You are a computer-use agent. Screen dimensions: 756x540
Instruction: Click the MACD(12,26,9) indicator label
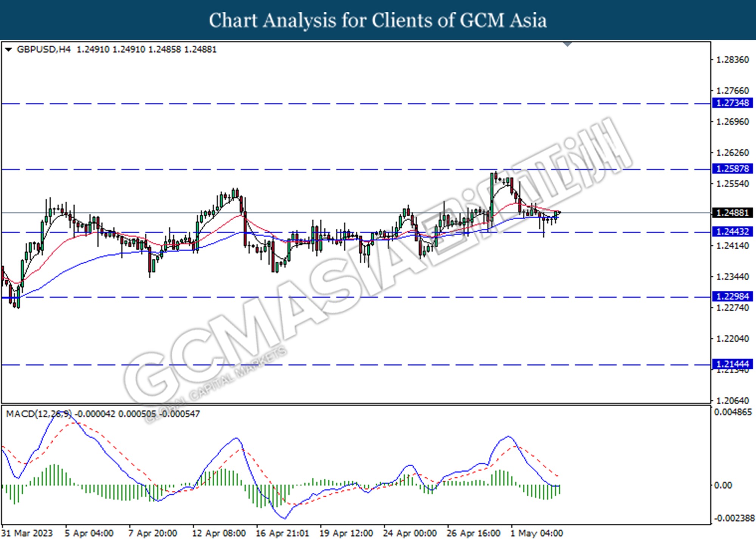point(39,414)
